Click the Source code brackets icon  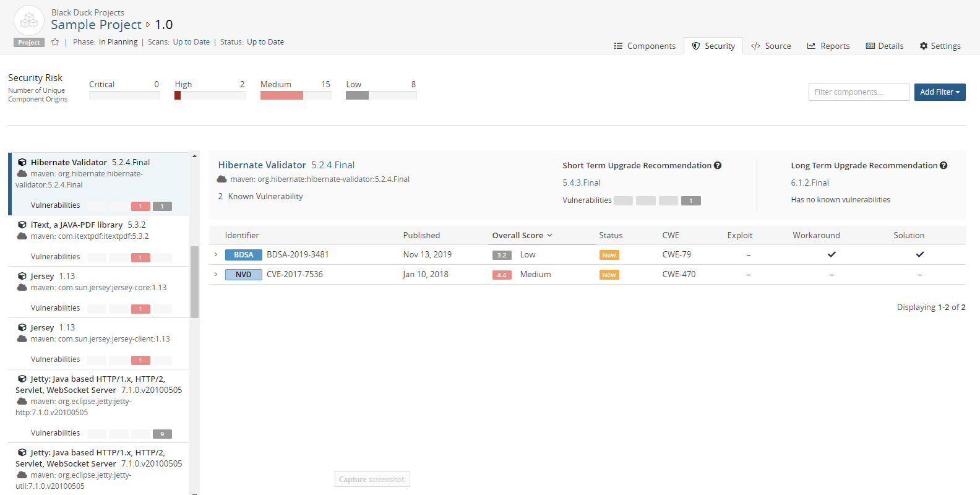[755, 46]
